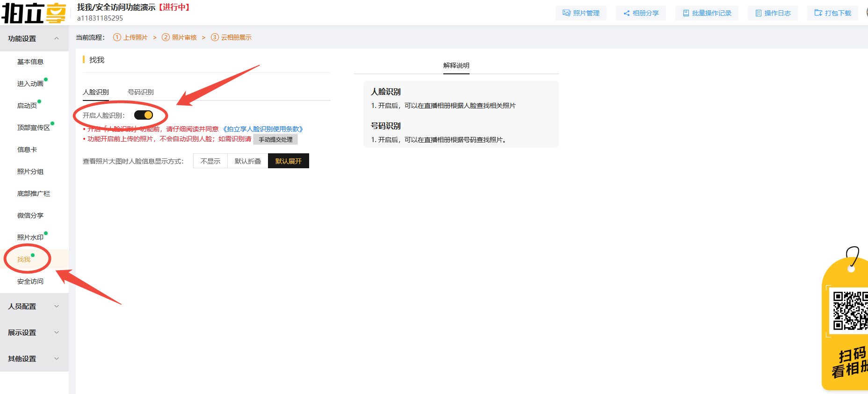Open 安全访问 in the sidebar
868x394 pixels.
point(30,281)
